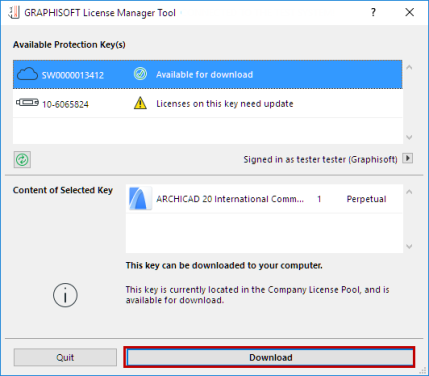Click the yellow warning triangle icon

[140, 103]
